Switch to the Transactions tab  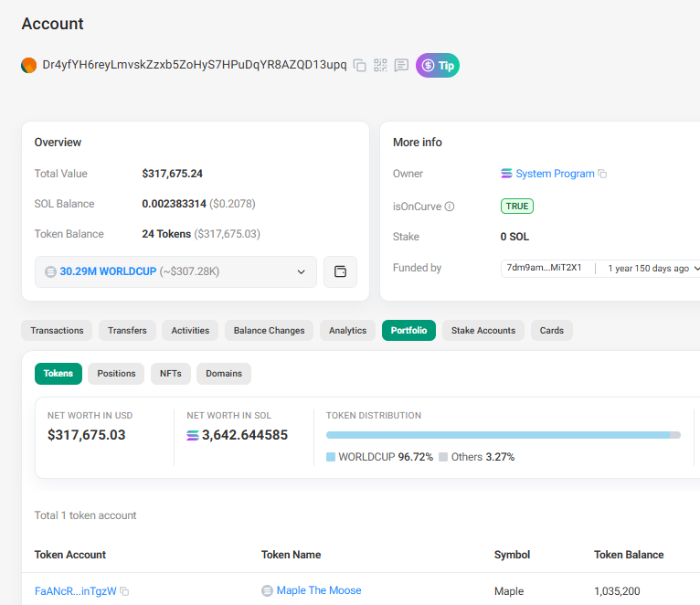(x=57, y=331)
